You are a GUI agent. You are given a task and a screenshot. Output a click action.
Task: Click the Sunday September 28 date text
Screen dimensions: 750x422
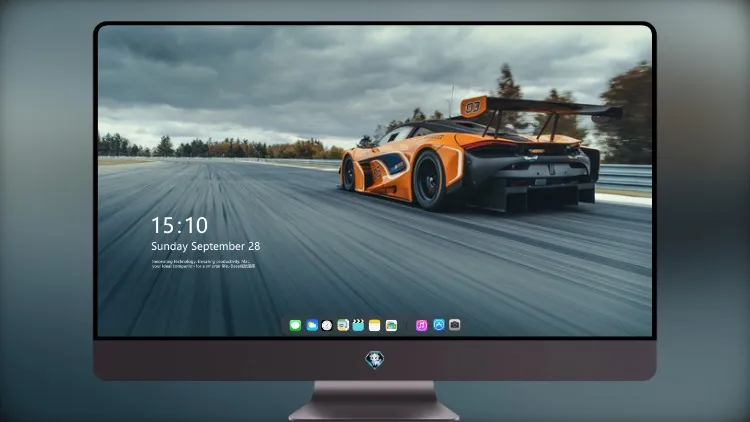point(206,246)
